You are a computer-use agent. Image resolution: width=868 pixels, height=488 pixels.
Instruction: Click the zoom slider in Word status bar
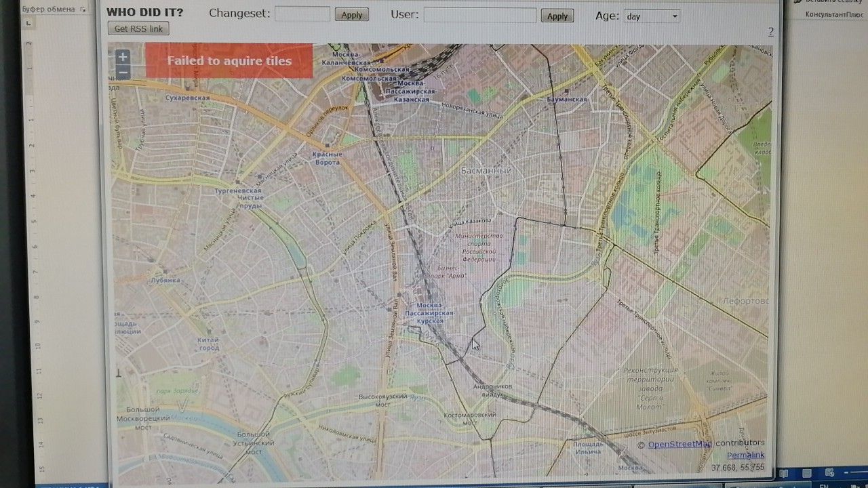pos(856,474)
